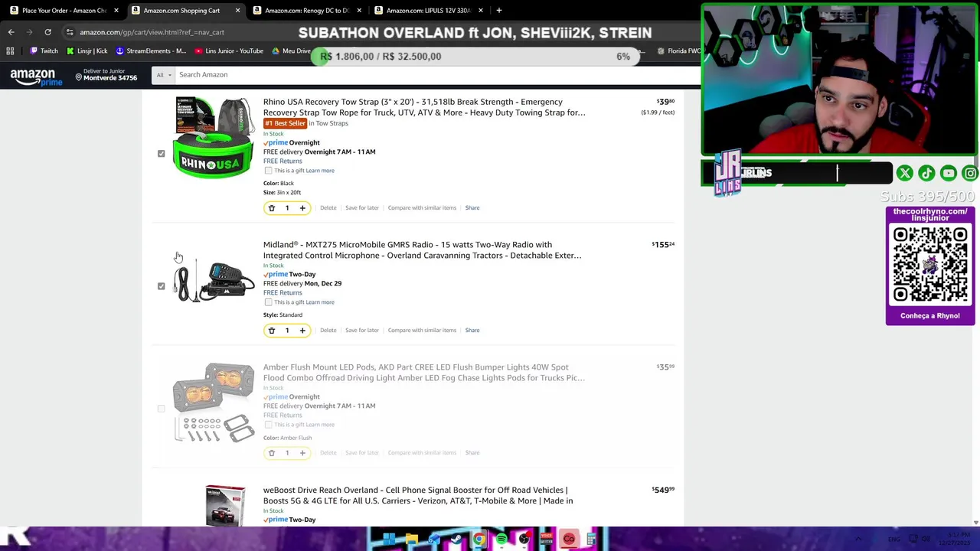Mark Amber LED Pods as a gift
The width and height of the screenshot is (980, 551).
268,425
